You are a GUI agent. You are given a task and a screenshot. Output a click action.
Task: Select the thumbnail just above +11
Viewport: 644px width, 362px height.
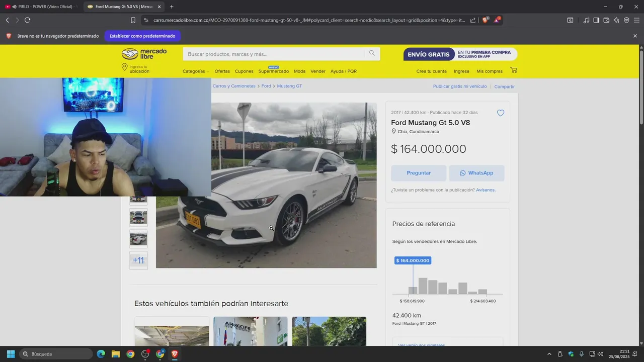pos(138,239)
